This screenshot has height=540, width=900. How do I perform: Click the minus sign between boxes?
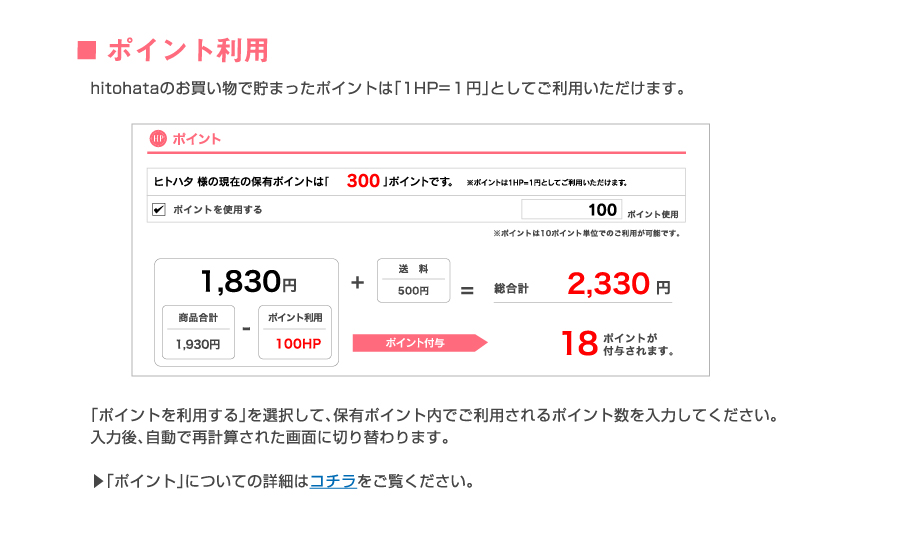(x=246, y=329)
